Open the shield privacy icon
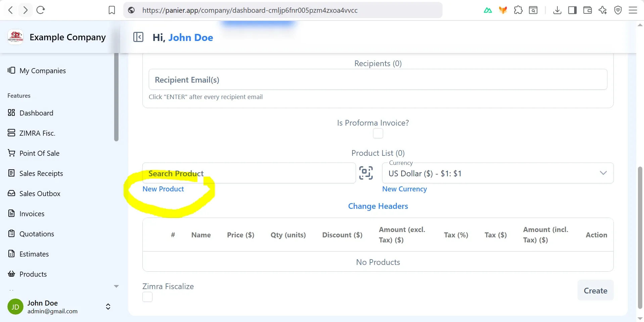644x322 pixels. pyautogui.click(x=618, y=10)
